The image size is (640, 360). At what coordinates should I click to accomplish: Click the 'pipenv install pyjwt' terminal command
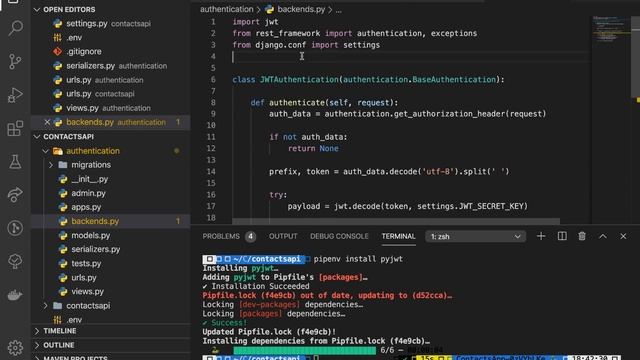[358, 259]
